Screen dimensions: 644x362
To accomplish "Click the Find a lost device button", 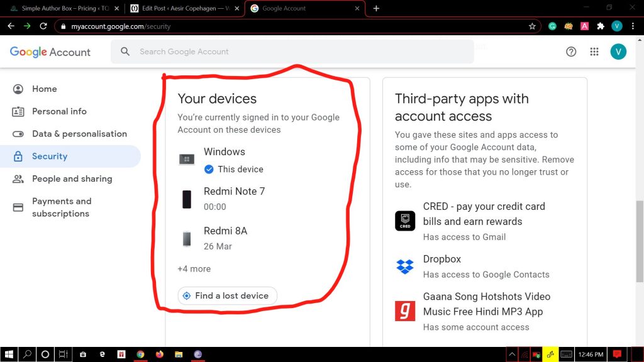I will (227, 295).
